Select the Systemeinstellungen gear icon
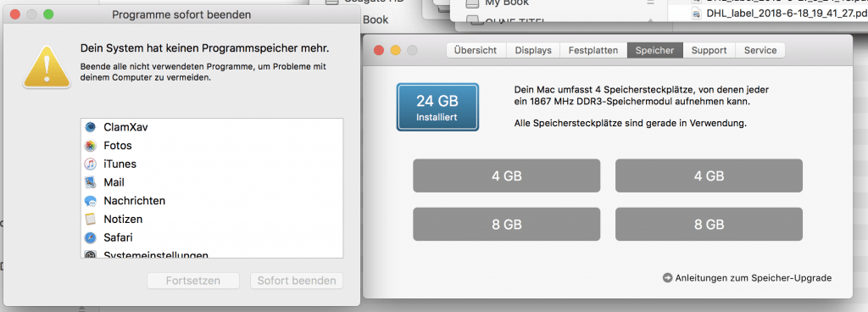This screenshot has width=868, height=312. coord(90,254)
